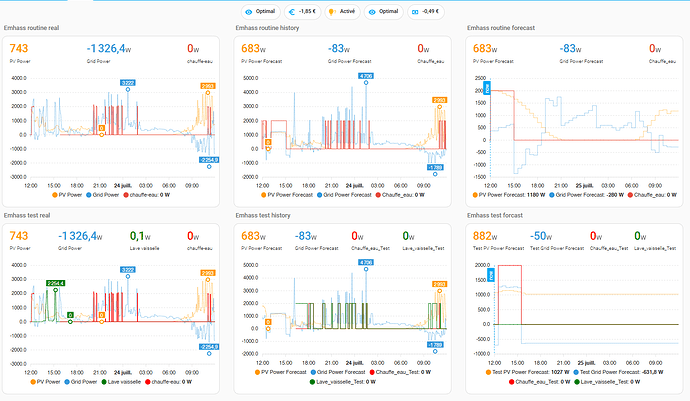Image resolution: width=690 pixels, height=401 pixels.
Task: Click the now marker in Emhass test forcast chart
Action: tap(491, 276)
